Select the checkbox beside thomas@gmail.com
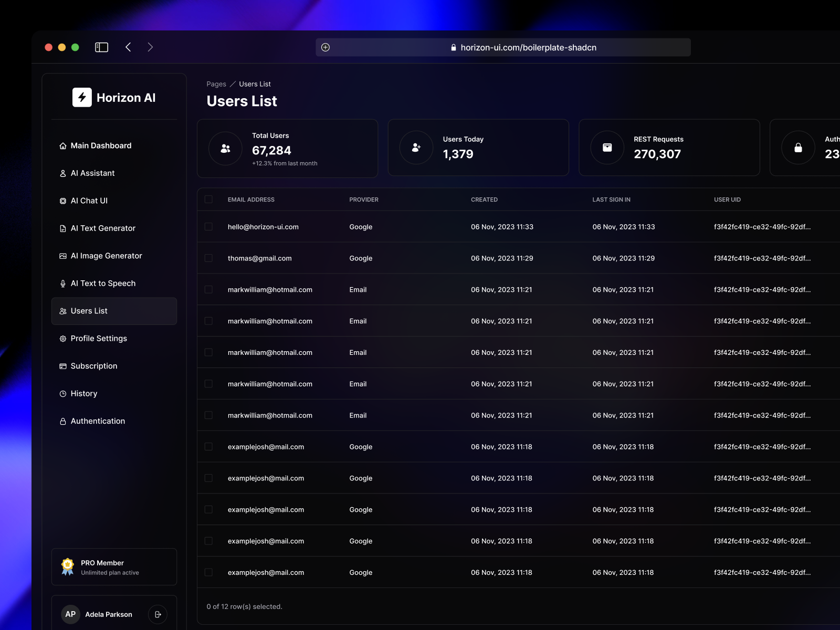 208,258
